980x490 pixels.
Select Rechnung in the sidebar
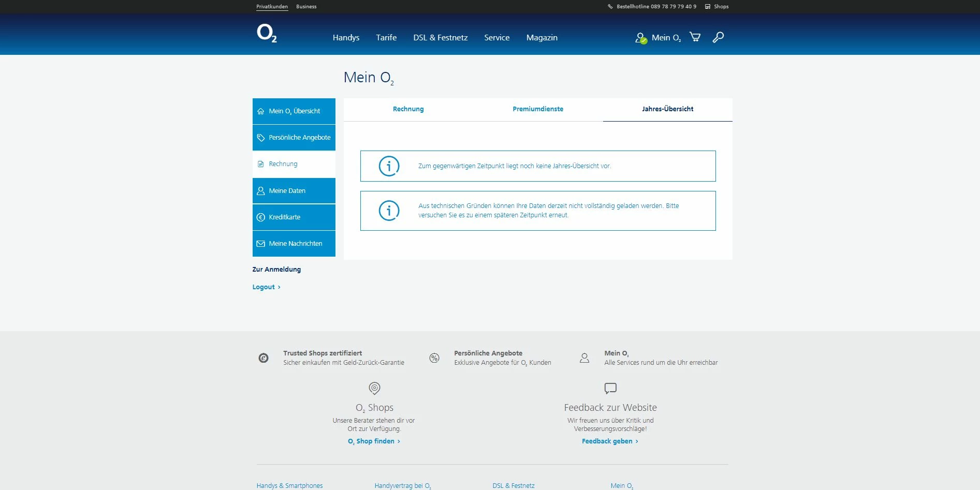[x=294, y=164]
